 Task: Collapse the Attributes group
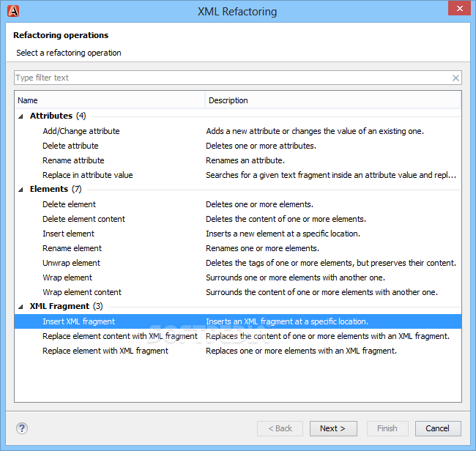[21, 116]
